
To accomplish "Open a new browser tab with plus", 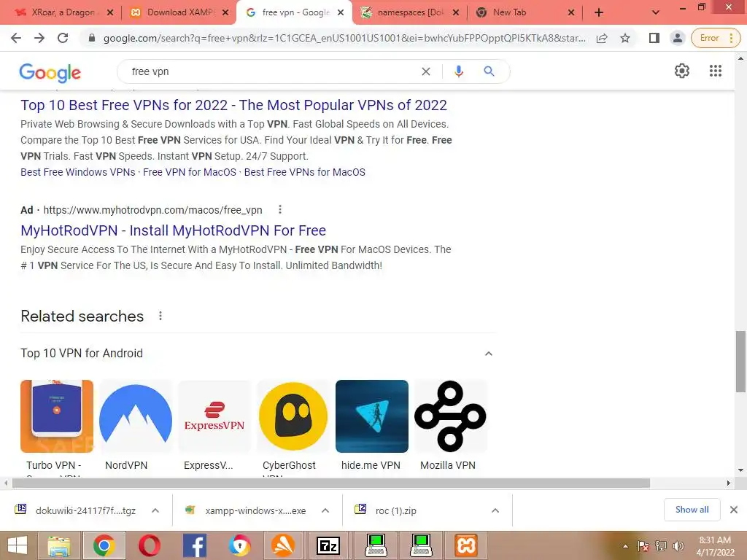I will (x=599, y=13).
